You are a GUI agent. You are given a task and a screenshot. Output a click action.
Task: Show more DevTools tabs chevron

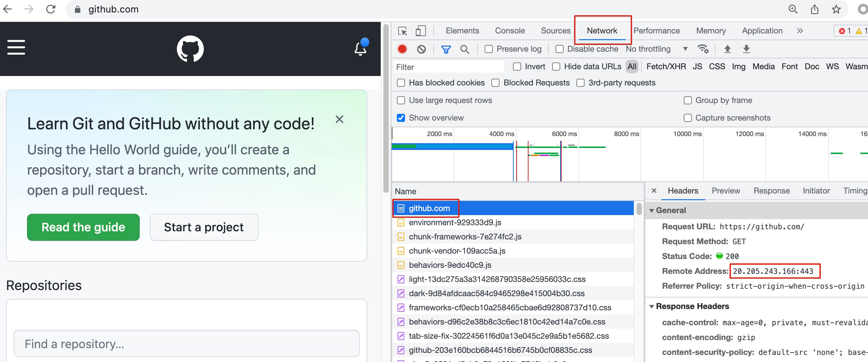[800, 31]
